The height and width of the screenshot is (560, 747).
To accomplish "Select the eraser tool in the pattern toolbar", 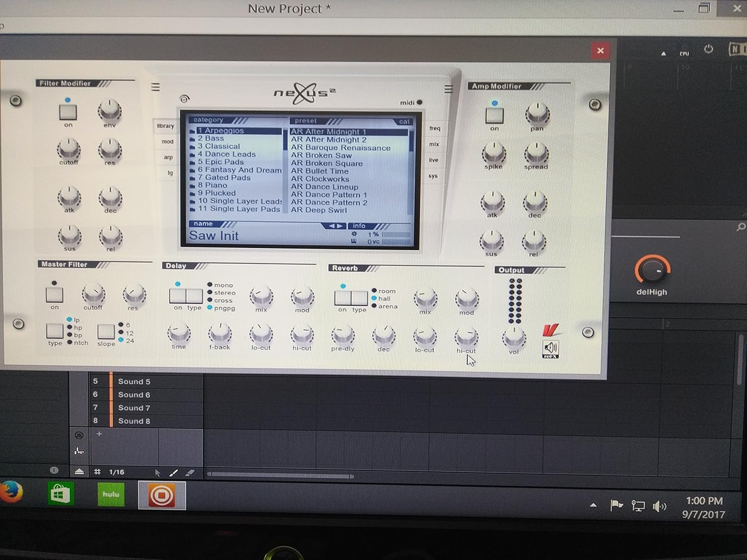I will point(190,472).
